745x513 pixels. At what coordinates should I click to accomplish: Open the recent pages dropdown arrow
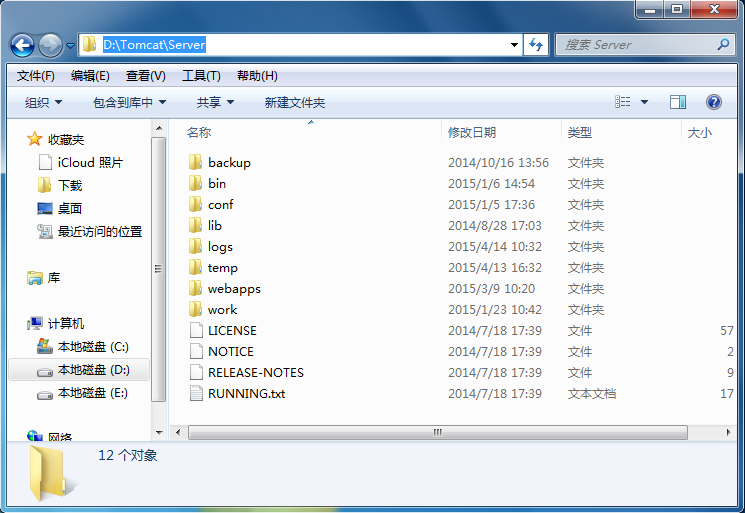(x=70, y=46)
